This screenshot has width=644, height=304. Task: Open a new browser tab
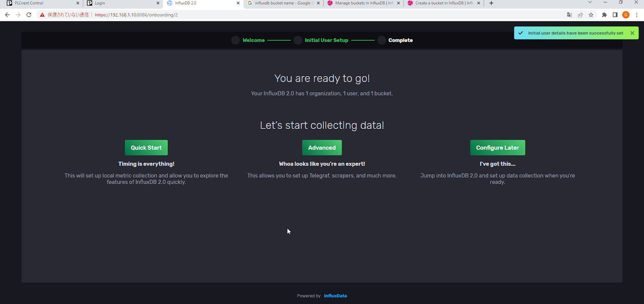coord(491,3)
